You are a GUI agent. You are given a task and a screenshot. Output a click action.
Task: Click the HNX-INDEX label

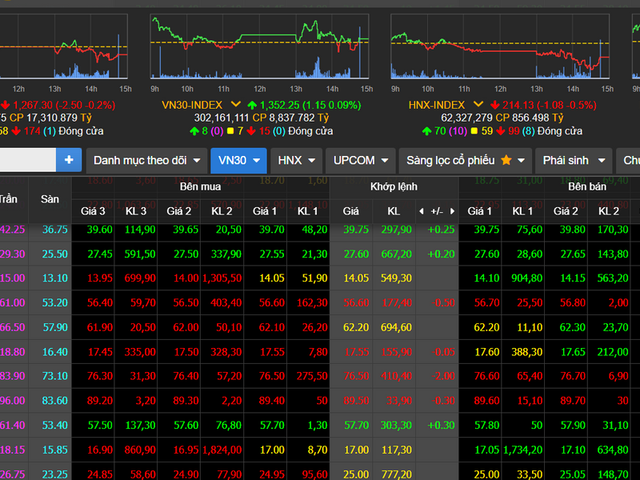point(437,104)
